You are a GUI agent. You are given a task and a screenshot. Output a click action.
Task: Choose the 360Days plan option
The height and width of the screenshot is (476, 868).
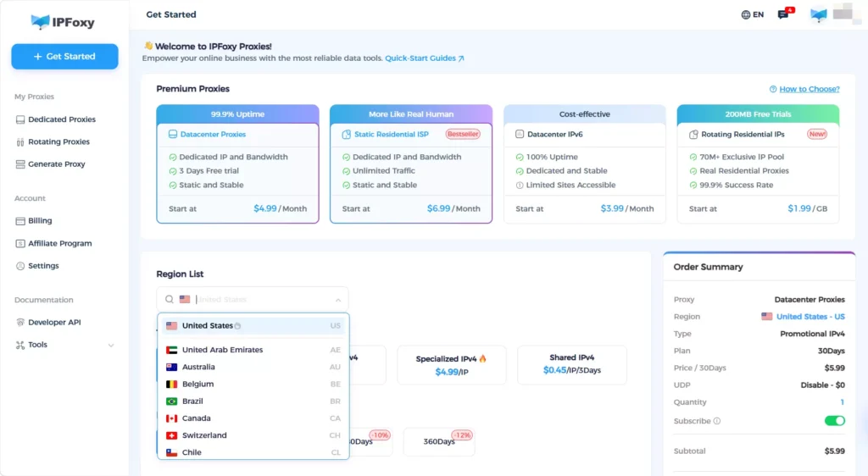tap(439, 441)
